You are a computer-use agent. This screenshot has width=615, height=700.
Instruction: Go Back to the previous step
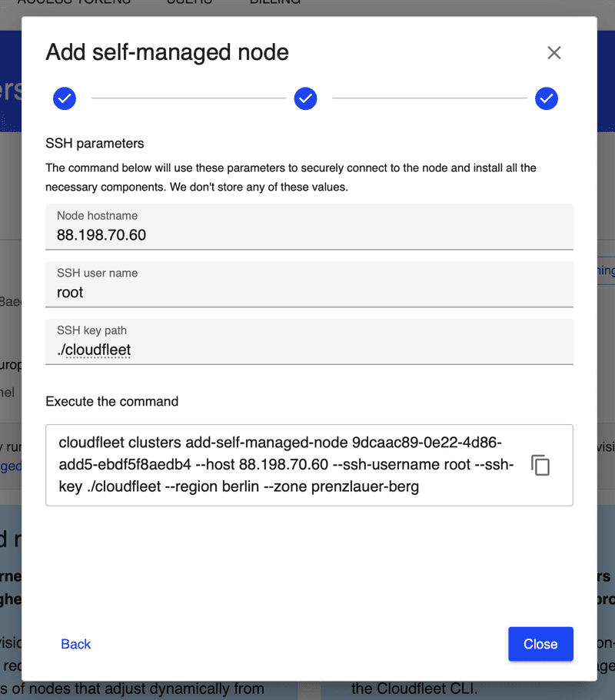(x=75, y=644)
